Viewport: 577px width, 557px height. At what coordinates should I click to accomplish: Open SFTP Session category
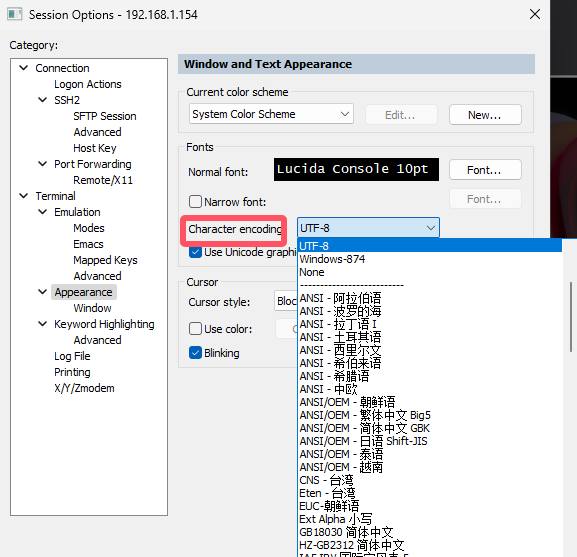[x=105, y=116]
